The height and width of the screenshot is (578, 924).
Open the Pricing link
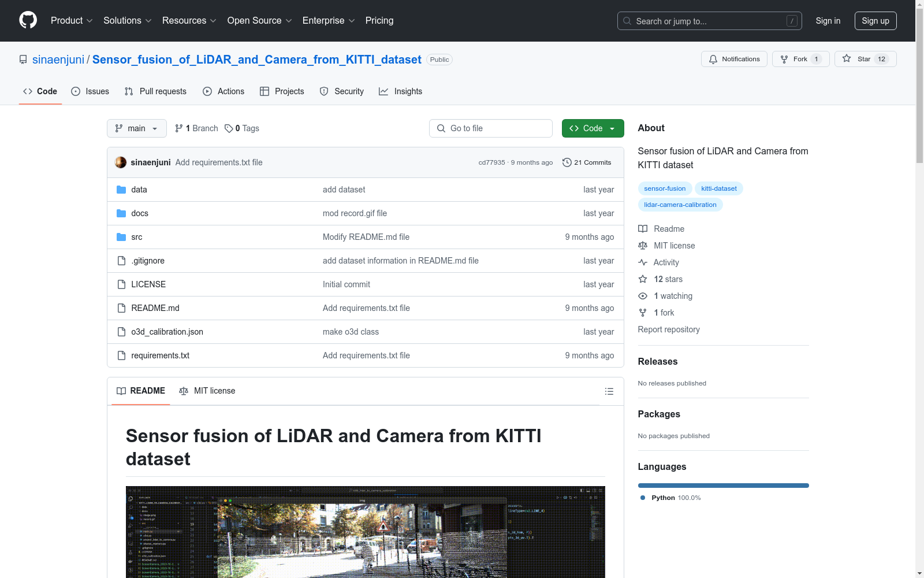point(379,21)
